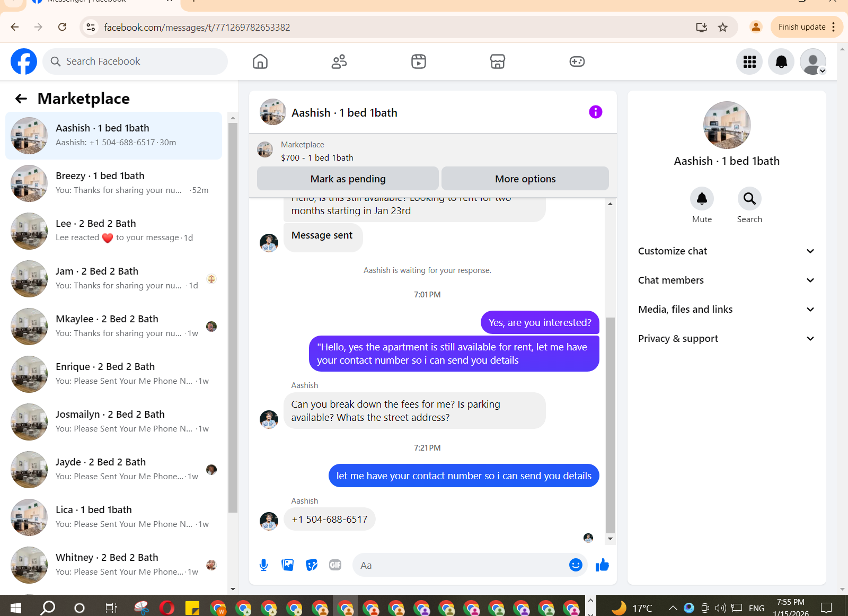Viewport: 848px width, 616px height.
Task: Open Jam · 2 Bed 2 Bath conversation
Action: point(113,279)
